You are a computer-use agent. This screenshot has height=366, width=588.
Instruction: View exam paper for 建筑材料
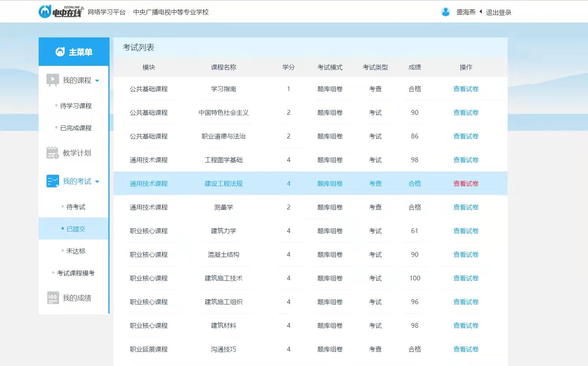coord(466,325)
